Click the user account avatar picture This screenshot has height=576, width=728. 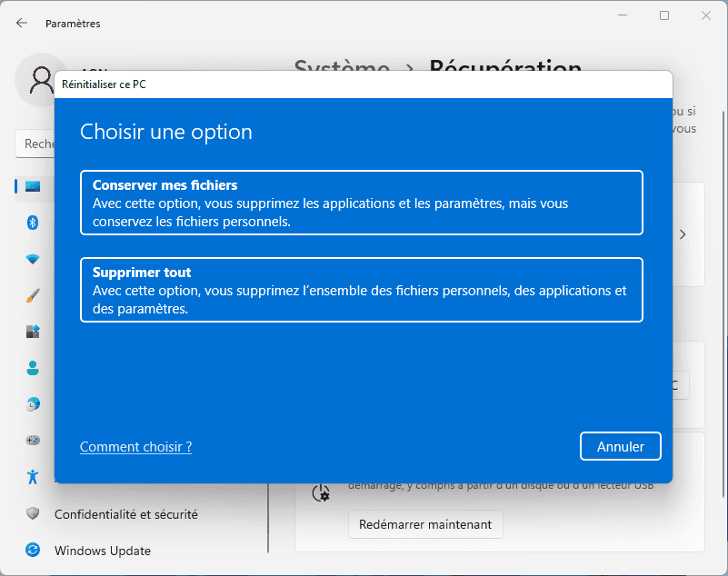tap(41, 79)
